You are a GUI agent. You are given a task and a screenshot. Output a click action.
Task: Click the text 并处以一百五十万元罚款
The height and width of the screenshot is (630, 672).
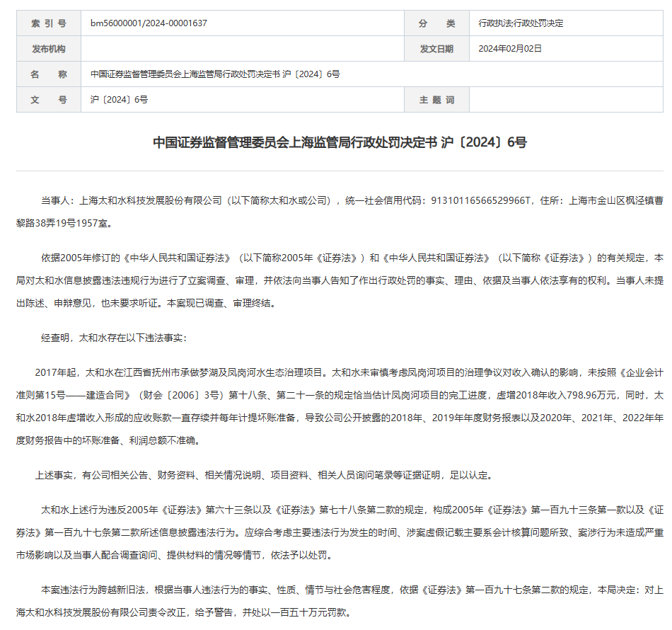click(x=297, y=612)
